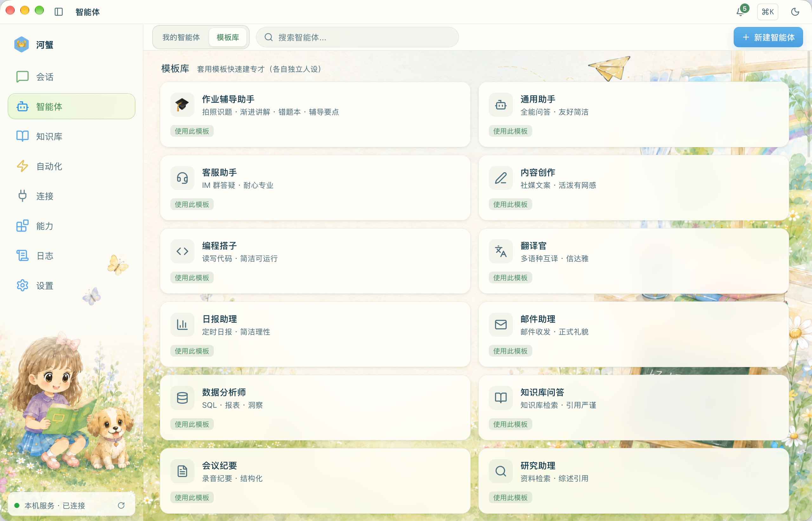Click 作业辅导助手 graduation cap icon
Screen dimensions: 812x521
pos(182,104)
